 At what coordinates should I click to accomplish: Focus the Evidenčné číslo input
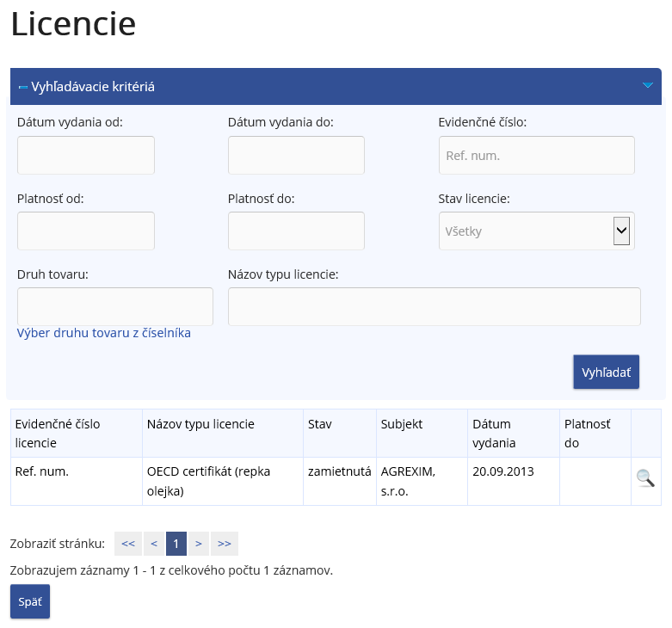click(537, 155)
